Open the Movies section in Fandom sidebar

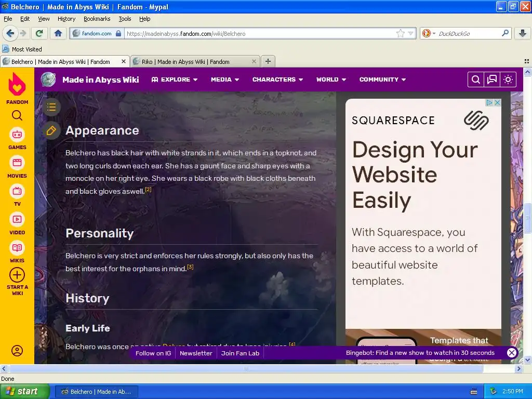[17, 167]
